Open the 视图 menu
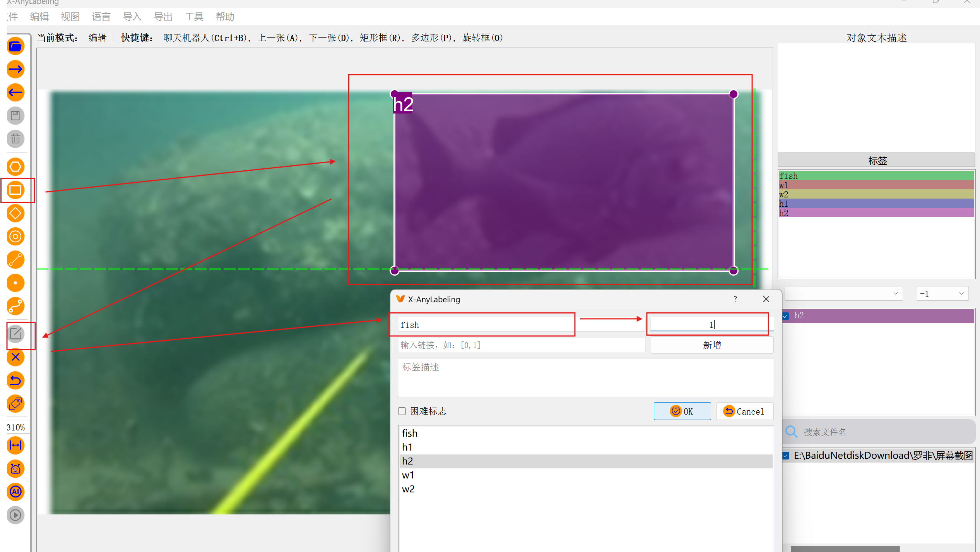Screen dimensions: 980x552 coord(70,16)
